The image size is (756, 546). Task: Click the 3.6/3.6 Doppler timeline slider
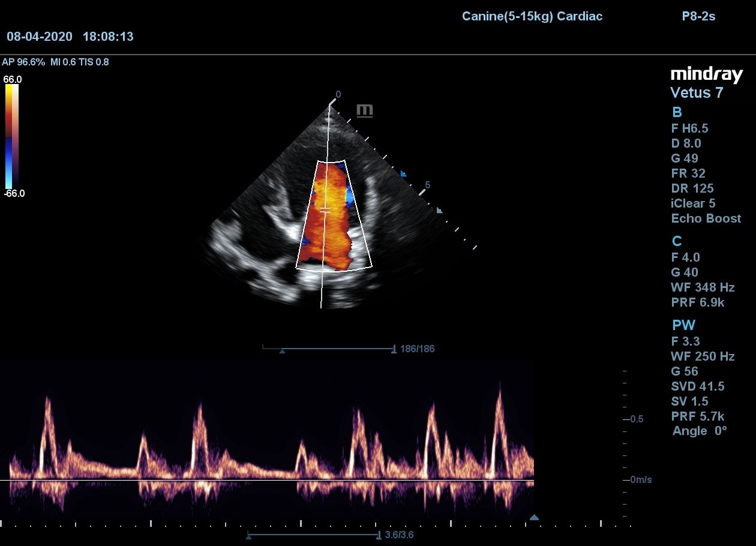tap(313, 535)
